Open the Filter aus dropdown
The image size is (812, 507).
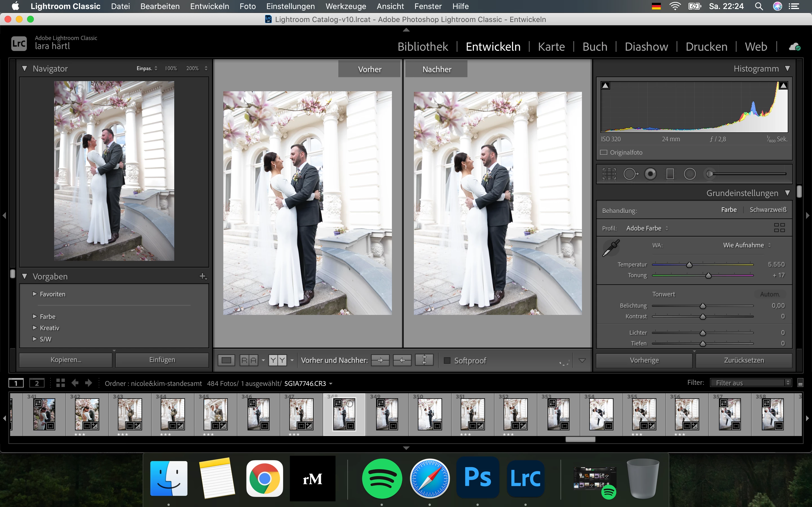point(750,383)
